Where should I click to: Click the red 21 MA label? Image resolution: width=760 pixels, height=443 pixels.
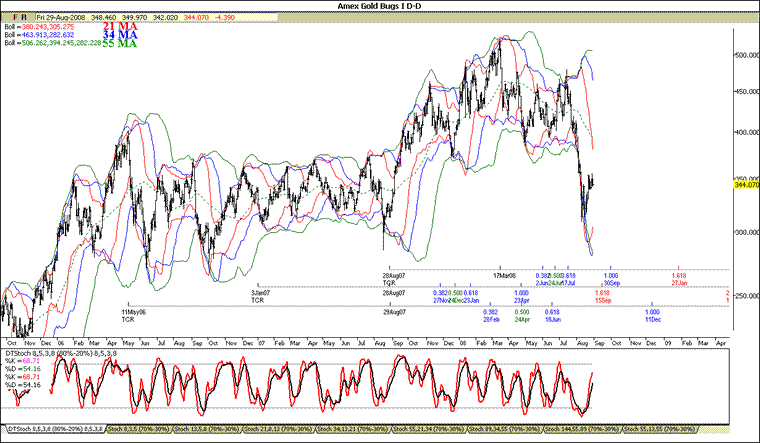point(121,26)
